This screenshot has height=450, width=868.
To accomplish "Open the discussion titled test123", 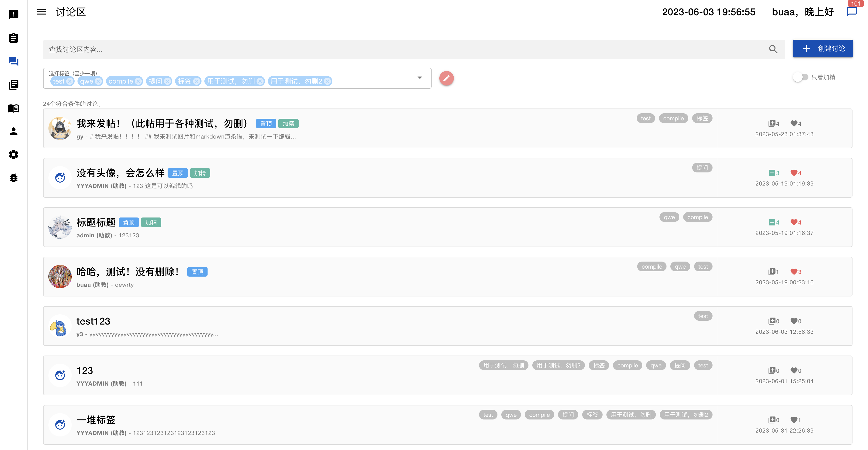I will (x=93, y=321).
